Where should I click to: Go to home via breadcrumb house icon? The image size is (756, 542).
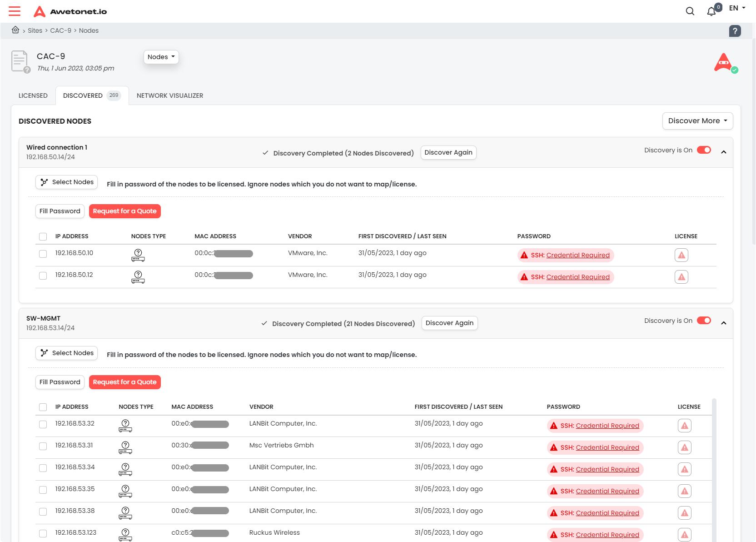pyautogui.click(x=15, y=30)
